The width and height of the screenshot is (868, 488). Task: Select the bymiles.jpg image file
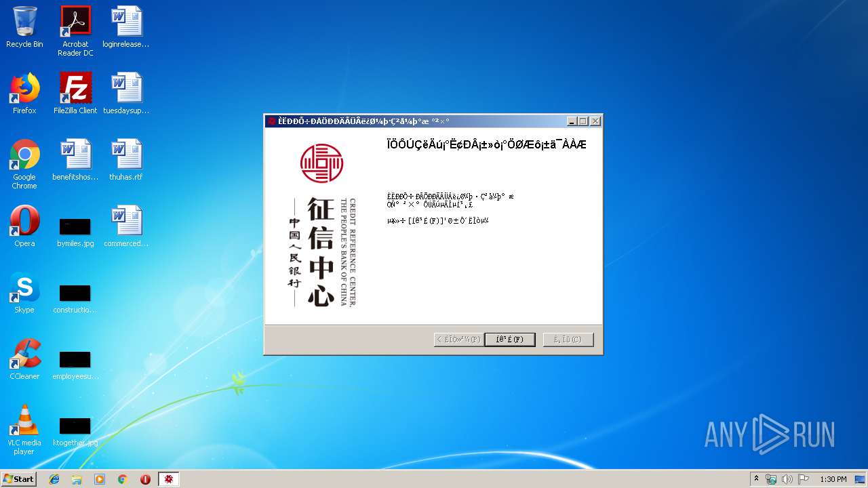(x=75, y=230)
